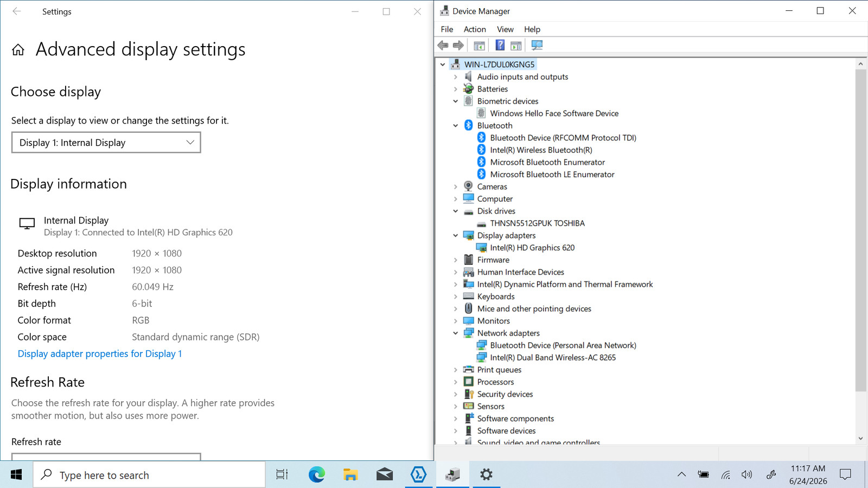Click the Settings gear taskbar icon
The image size is (868, 488).
[486, 475]
